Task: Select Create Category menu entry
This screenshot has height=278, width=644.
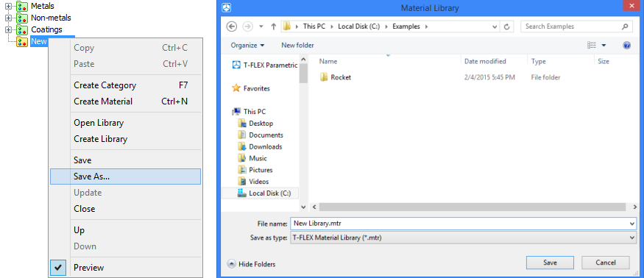Action: coord(125,85)
